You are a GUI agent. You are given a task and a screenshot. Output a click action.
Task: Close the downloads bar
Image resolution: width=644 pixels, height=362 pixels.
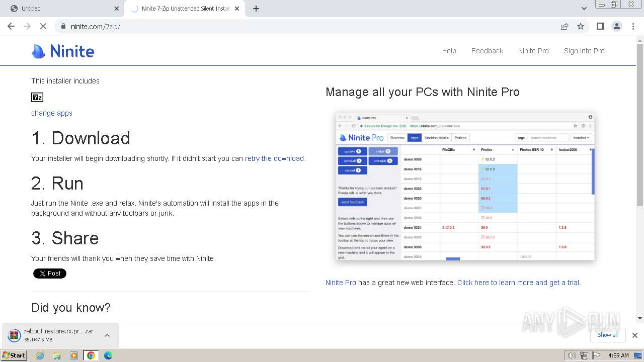(x=635, y=335)
